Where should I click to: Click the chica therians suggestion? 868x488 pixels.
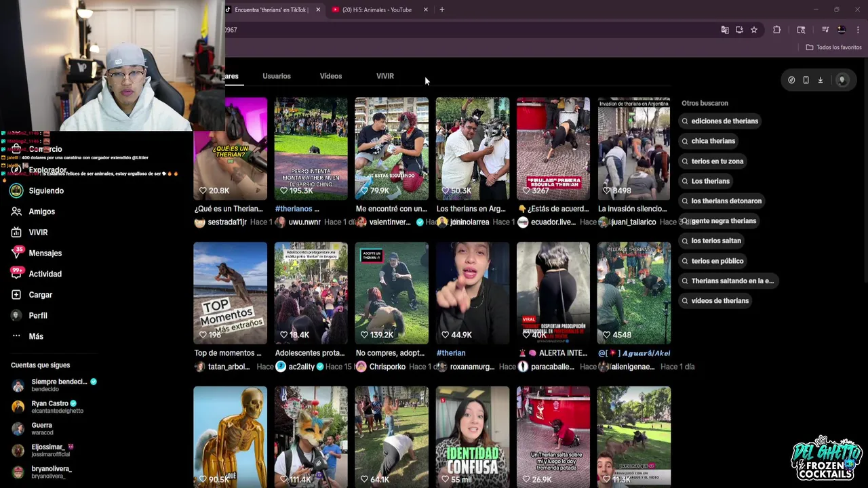point(708,141)
